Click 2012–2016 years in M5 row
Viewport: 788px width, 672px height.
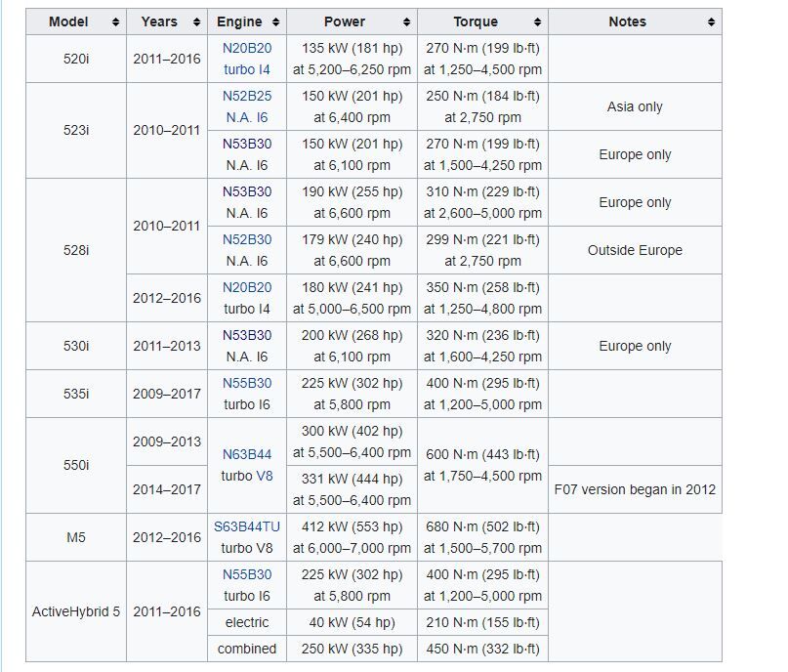167,537
